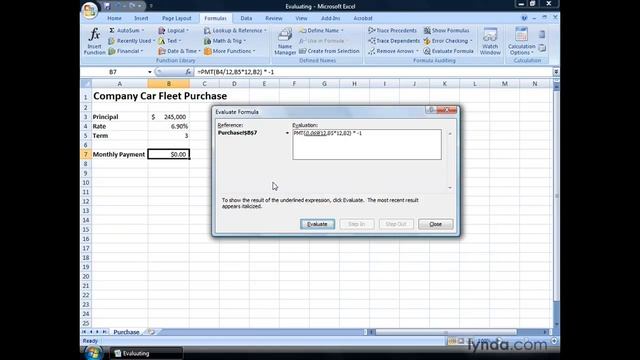Image resolution: width=640 pixels, height=360 pixels.
Task: Click Trace Dependents
Action: point(393,41)
